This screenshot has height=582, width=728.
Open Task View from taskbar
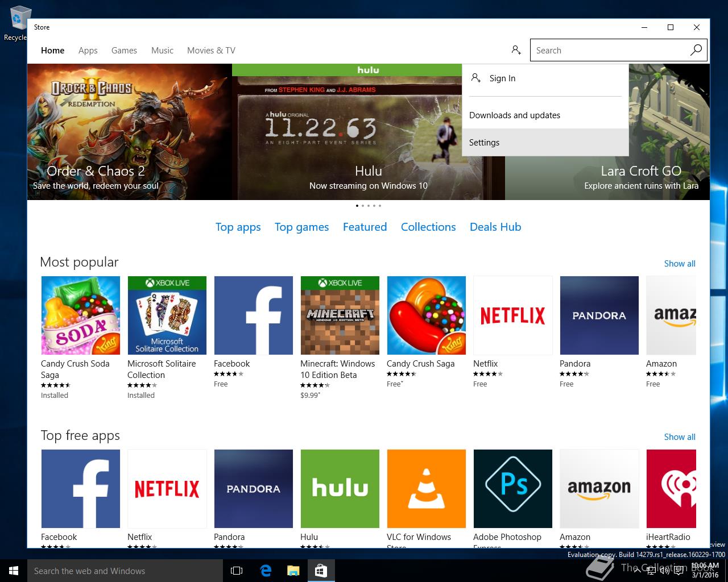point(237,571)
